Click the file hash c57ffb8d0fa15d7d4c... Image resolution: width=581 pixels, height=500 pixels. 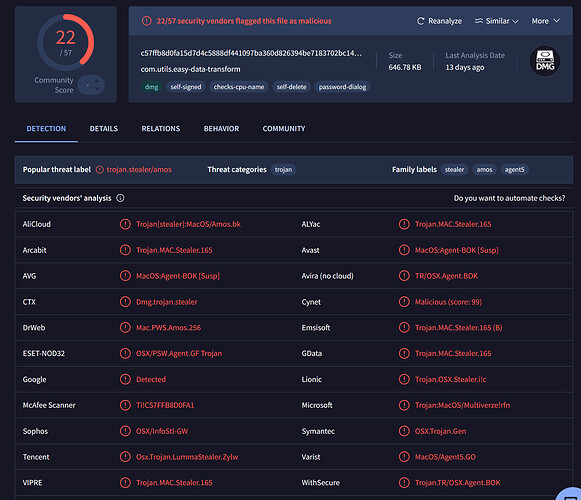251,53
